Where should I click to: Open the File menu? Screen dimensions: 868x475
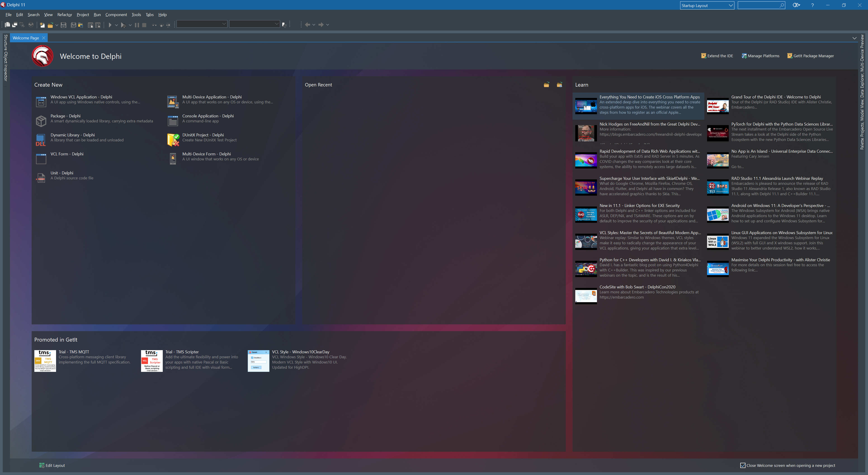pos(8,14)
